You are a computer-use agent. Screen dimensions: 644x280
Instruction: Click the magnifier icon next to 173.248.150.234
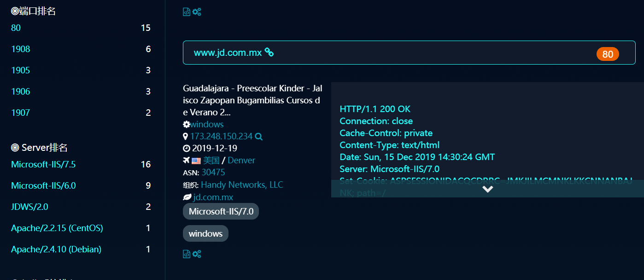[x=259, y=137]
